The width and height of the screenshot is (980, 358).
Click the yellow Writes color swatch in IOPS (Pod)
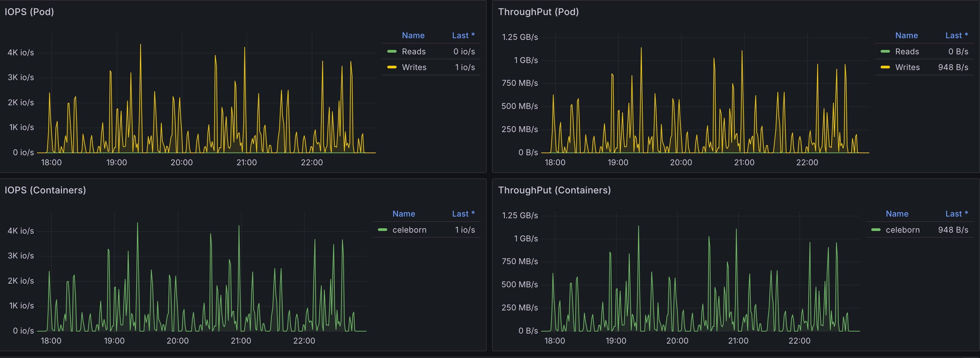pyautogui.click(x=392, y=67)
